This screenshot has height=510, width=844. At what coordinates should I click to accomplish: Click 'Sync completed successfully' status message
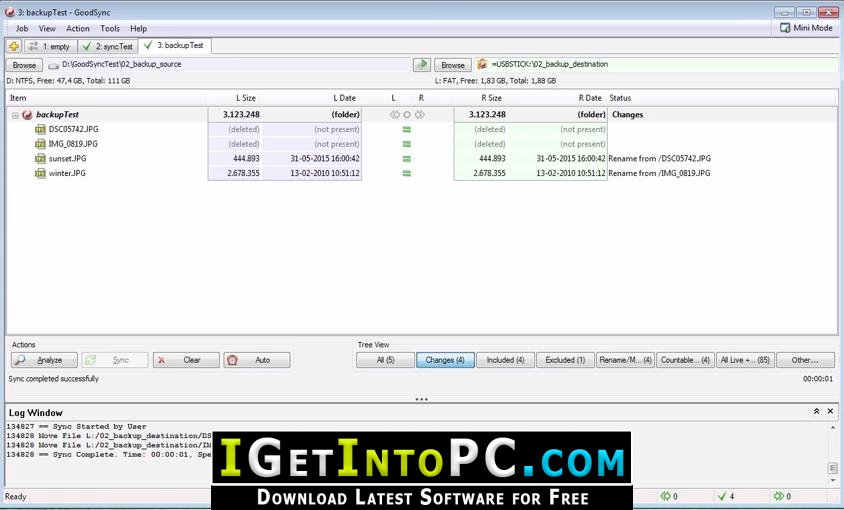(x=54, y=379)
